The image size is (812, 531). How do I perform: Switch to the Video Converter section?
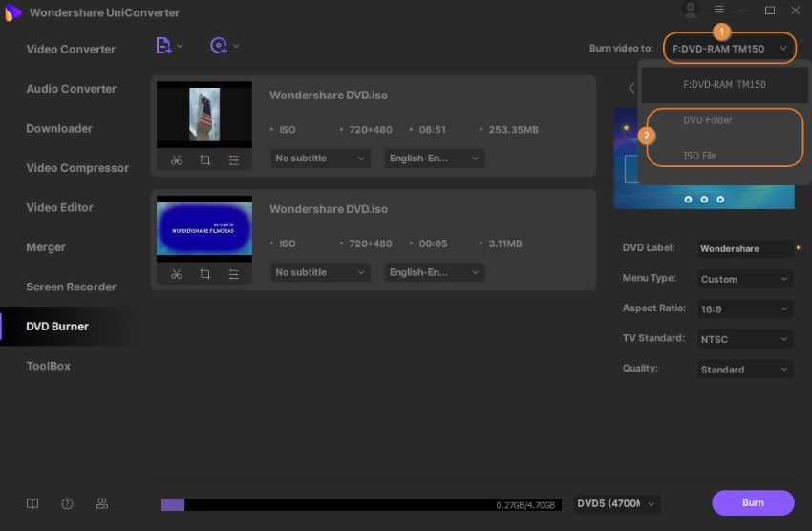[71, 49]
